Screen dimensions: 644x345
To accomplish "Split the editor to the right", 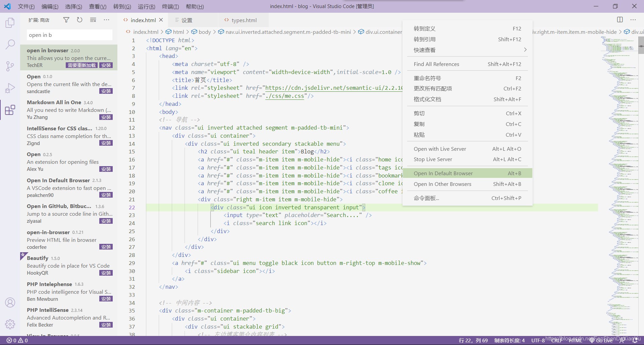I will point(620,20).
